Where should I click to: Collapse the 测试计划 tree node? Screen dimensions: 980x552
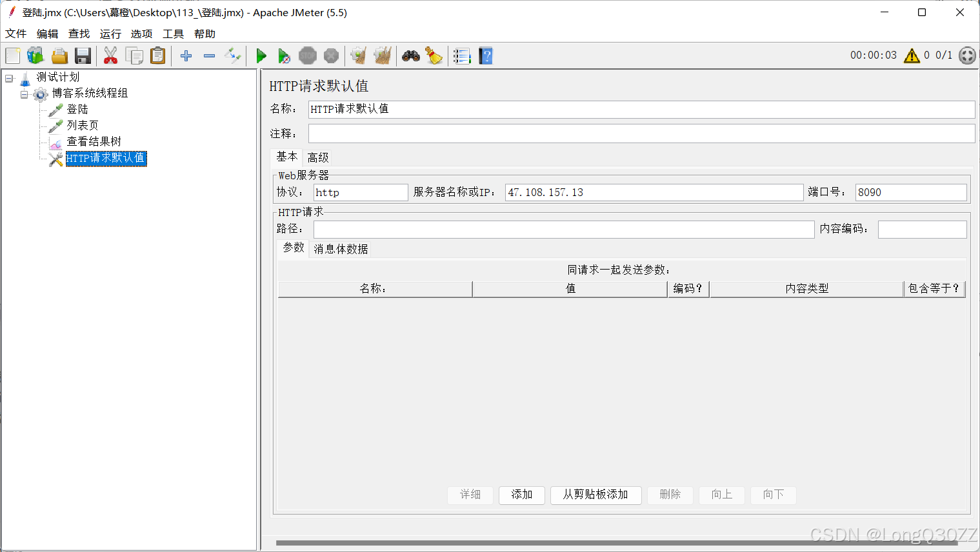(9, 78)
